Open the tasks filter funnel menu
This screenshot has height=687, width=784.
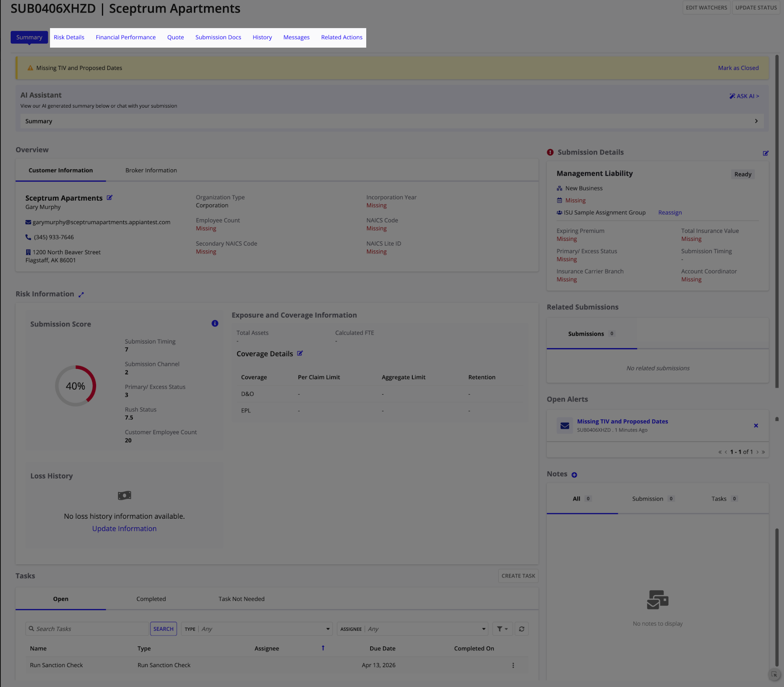coord(502,629)
